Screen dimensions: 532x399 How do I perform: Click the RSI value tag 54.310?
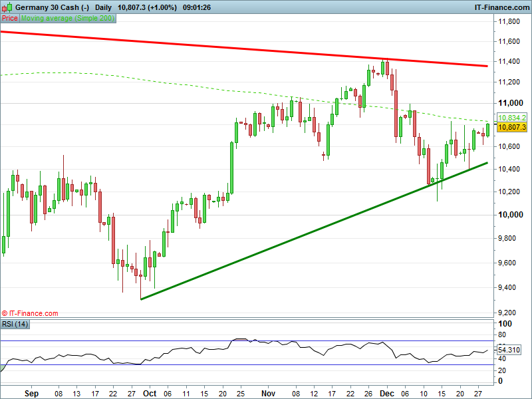click(511, 350)
